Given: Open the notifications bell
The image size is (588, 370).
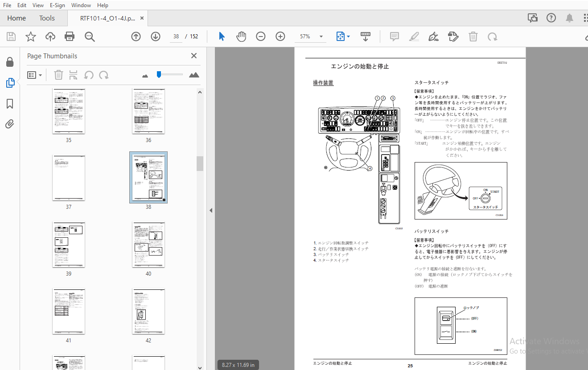Looking at the screenshot, I should (569, 18).
